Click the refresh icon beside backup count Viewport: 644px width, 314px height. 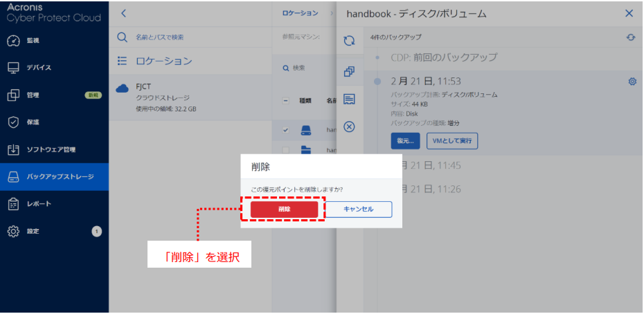(630, 37)
